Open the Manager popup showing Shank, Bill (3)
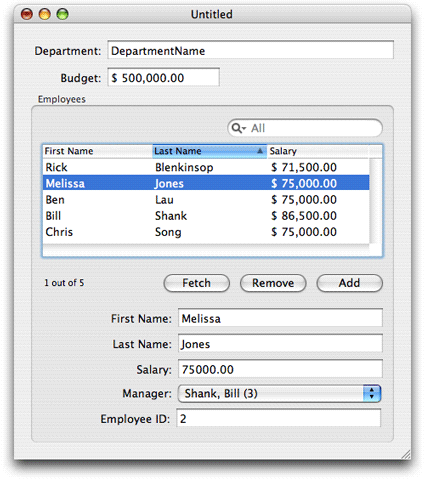The image size is (425, 482). pos(279,394)
